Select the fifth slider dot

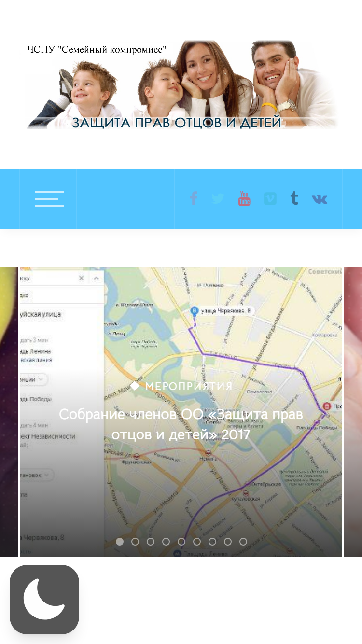[x=181, y=542]
